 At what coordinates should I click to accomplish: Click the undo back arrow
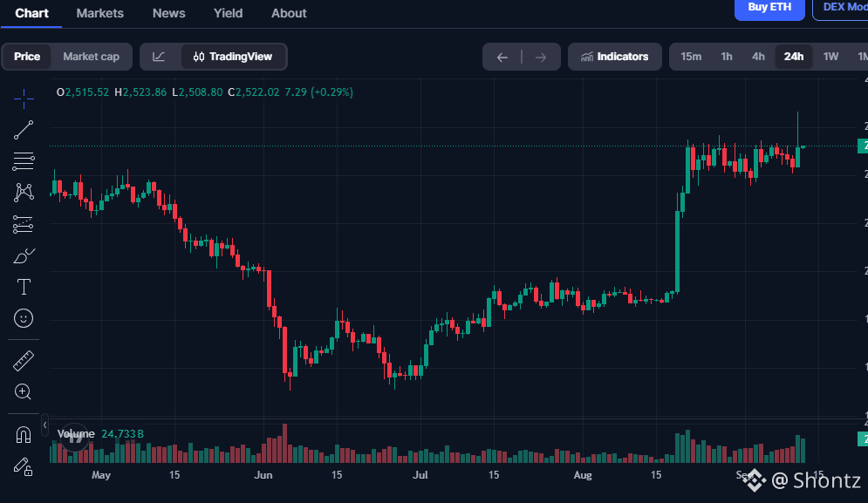(x=502, y=57)
